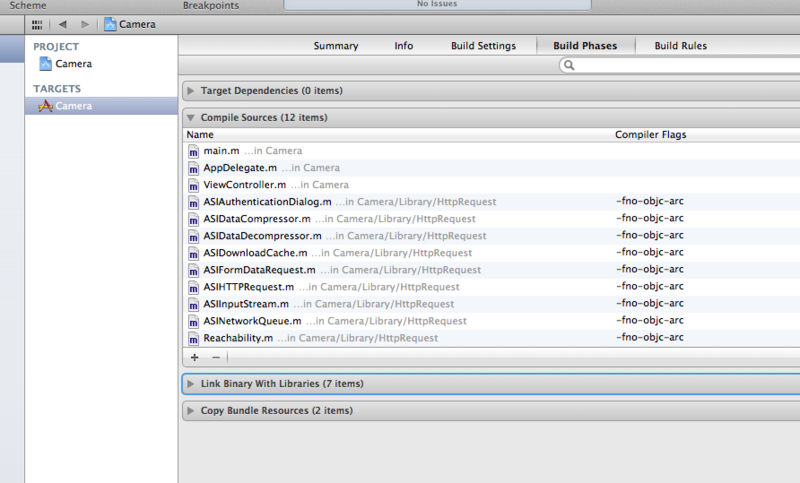
Task: Click the Scheme toolbar label
Action: pyautogui.click(x=28, y=6)
